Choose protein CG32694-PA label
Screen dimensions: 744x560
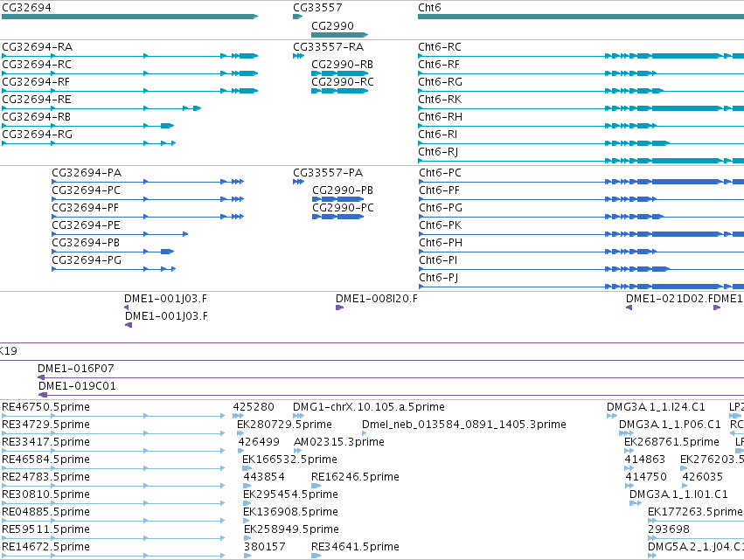click(87, 173)
